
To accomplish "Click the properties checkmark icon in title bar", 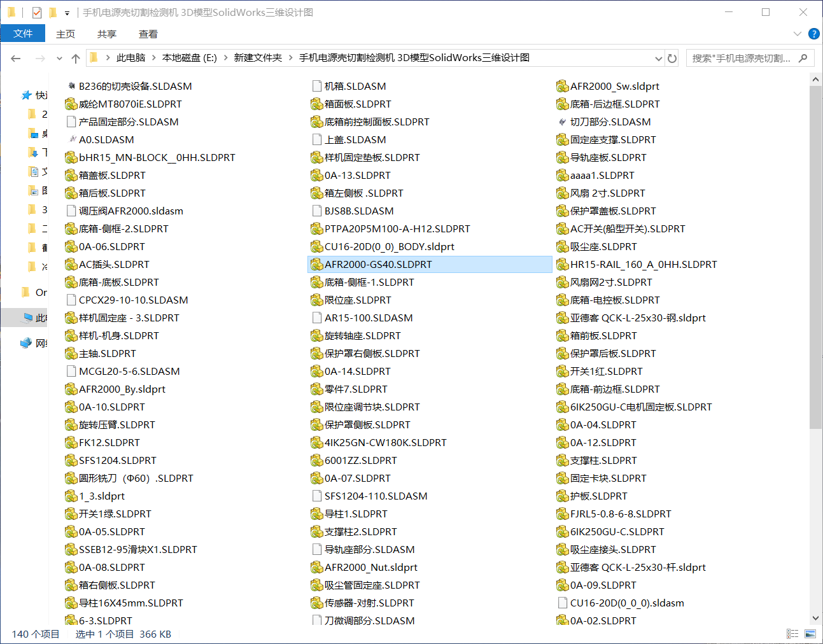I will pyautogui.click(x=36, y=12).
